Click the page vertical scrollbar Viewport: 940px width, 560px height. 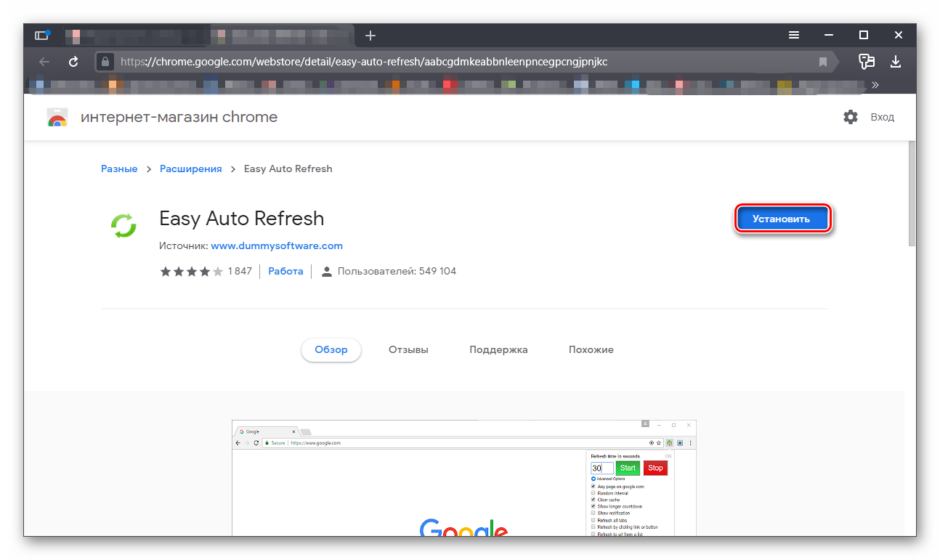coord(912,194)
